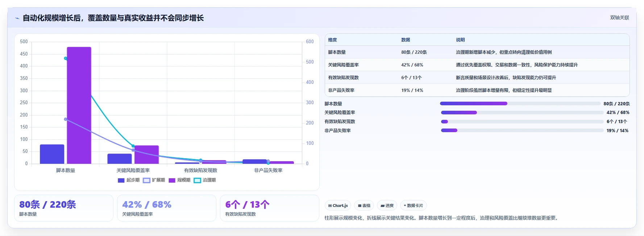Click the 非产品失败率 x-axis label
The height and width of the screenshot is (236, 644).
pyautogui.click(x=268, y=170)
